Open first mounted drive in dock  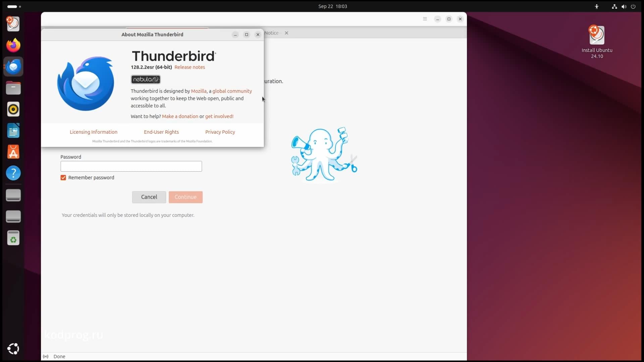click(x=13, y=195)
